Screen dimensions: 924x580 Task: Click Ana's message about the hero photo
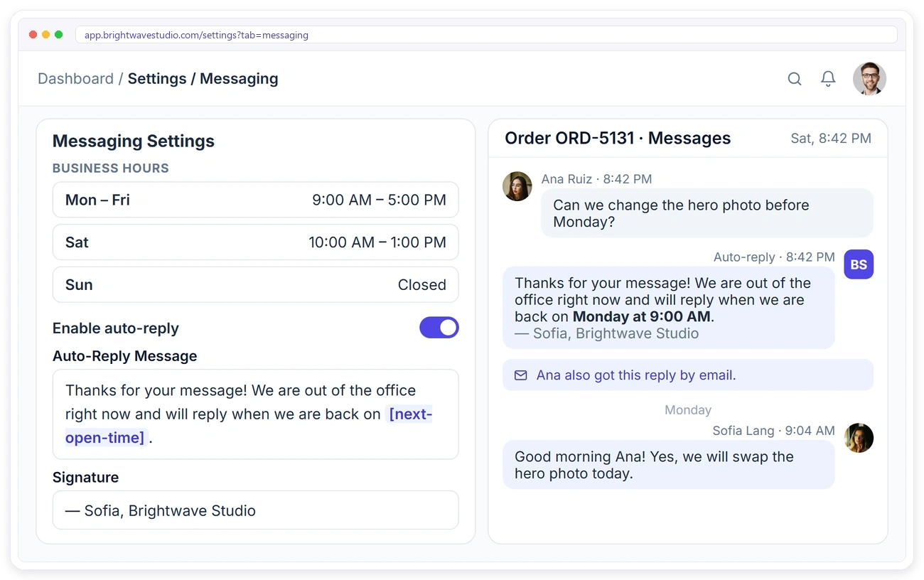[x=707, y=213]
